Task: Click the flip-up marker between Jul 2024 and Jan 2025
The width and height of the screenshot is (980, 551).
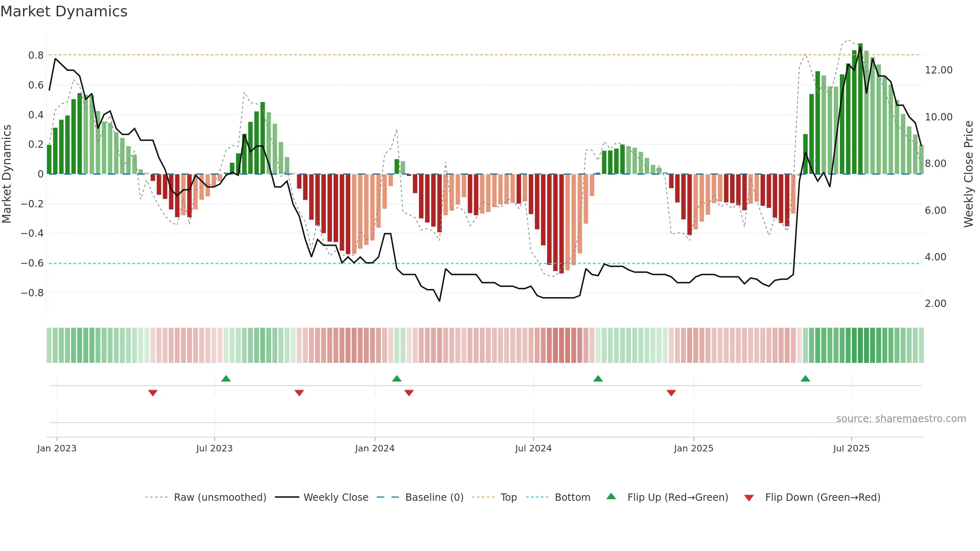Action: point(598,378)
